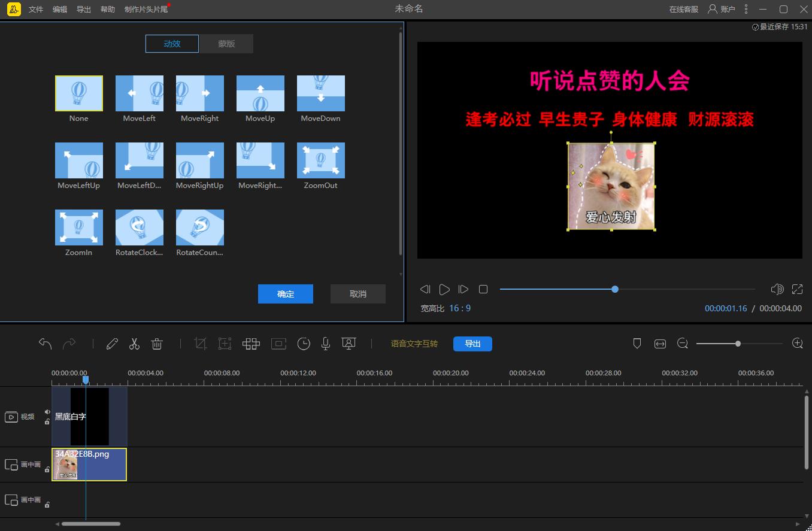Viewport: 812px width, 531px height.
Task: Click the 确定 confirm button
Action: coord(285,293)
